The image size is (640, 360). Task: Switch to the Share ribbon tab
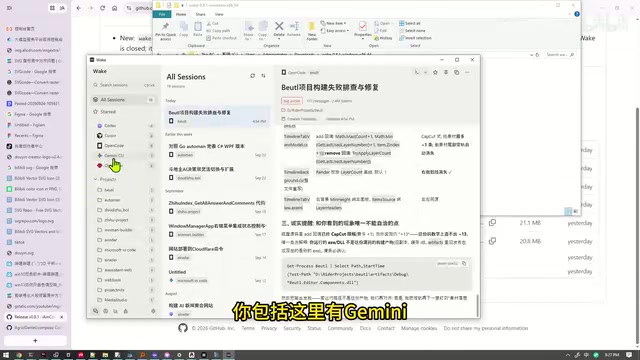click(x=200, y=14)
